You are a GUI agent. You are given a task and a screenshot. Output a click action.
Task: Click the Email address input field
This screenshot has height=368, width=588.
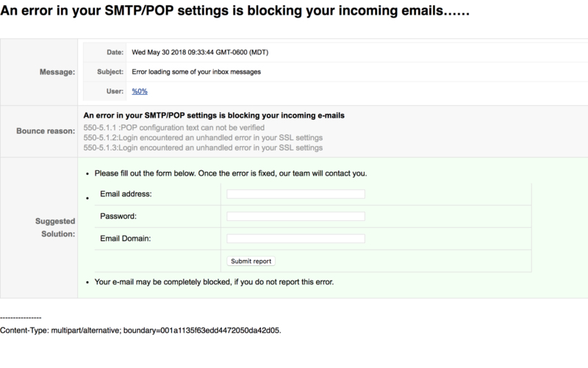pos(295,194)
